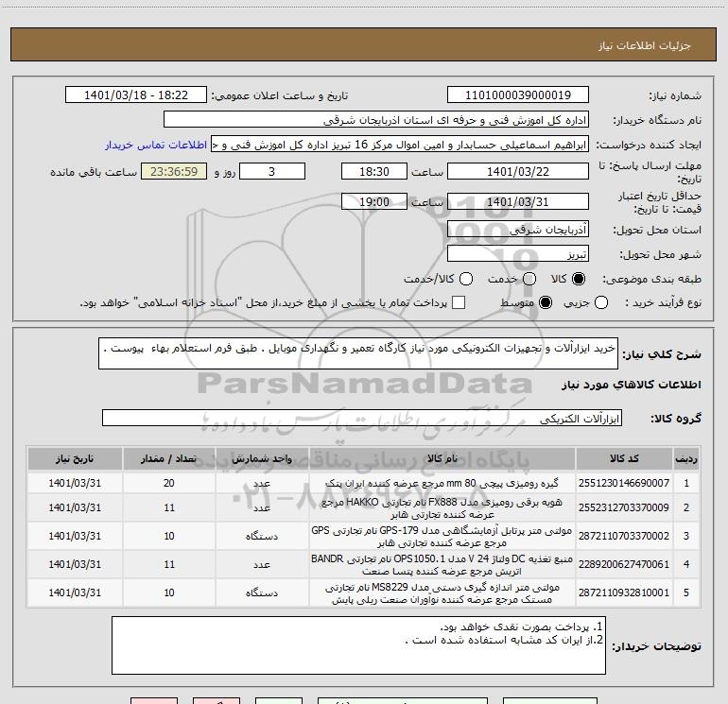
Task: Click the واحد شمارش column header
Action: point(262,459)
